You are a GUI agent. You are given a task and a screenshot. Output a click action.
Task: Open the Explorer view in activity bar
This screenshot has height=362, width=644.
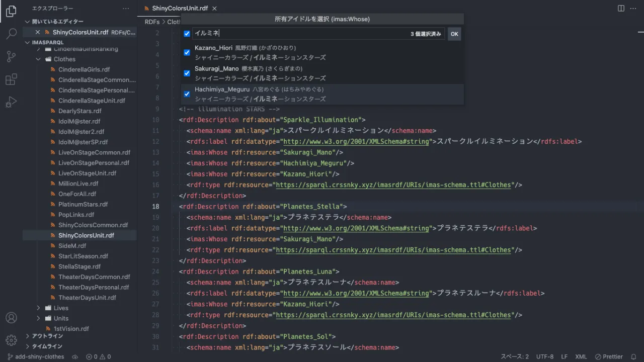coord(11,11)
